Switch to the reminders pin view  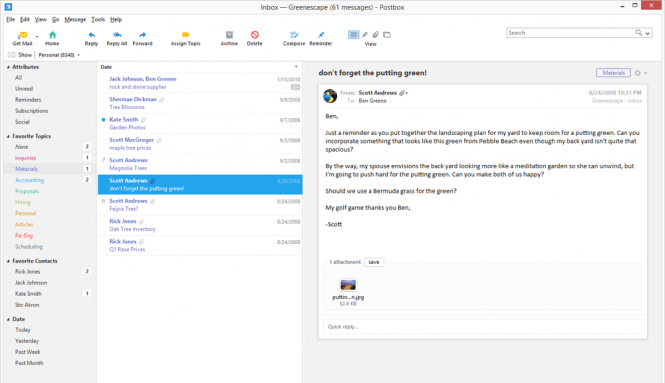click(365, 35)
